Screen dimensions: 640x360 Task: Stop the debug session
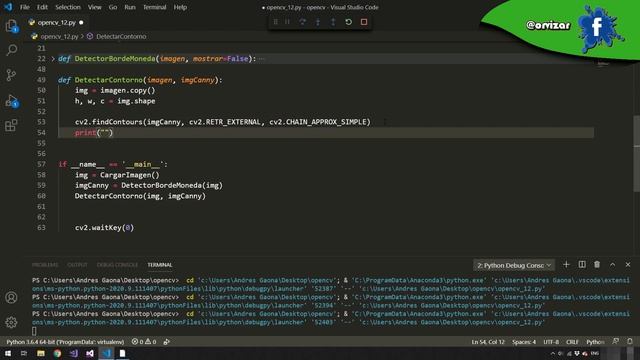point(364,22)
